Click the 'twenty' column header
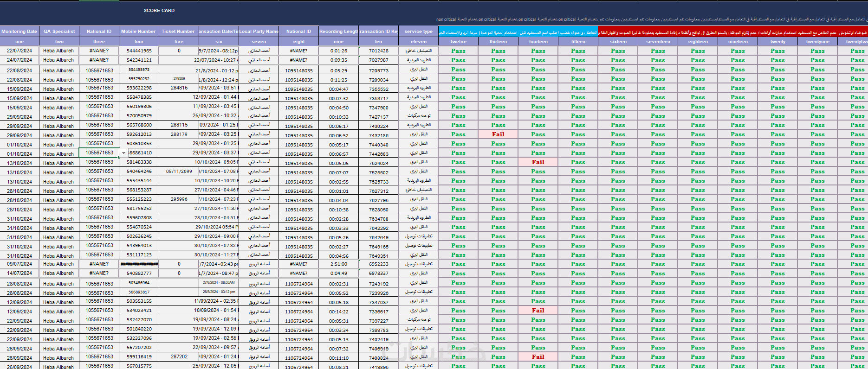868x369 pixels. coord(777,42)
